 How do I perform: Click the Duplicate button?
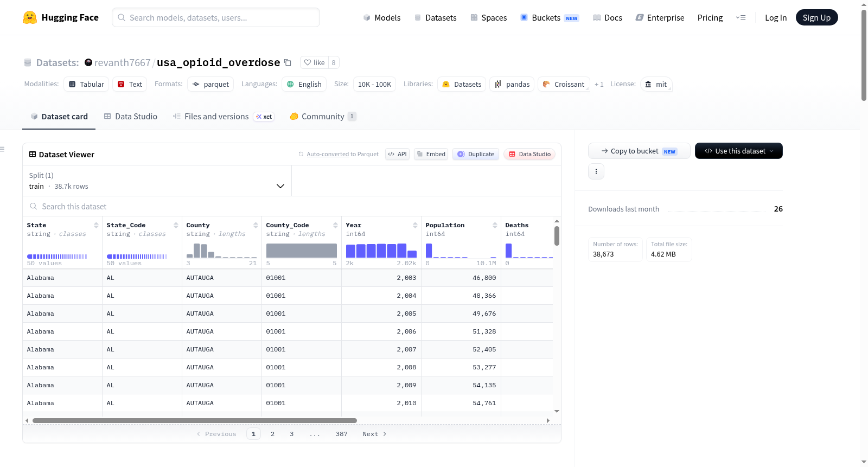click(x=476, y=154)
